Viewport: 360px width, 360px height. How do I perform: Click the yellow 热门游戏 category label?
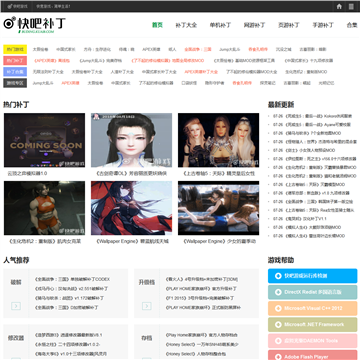15,49
